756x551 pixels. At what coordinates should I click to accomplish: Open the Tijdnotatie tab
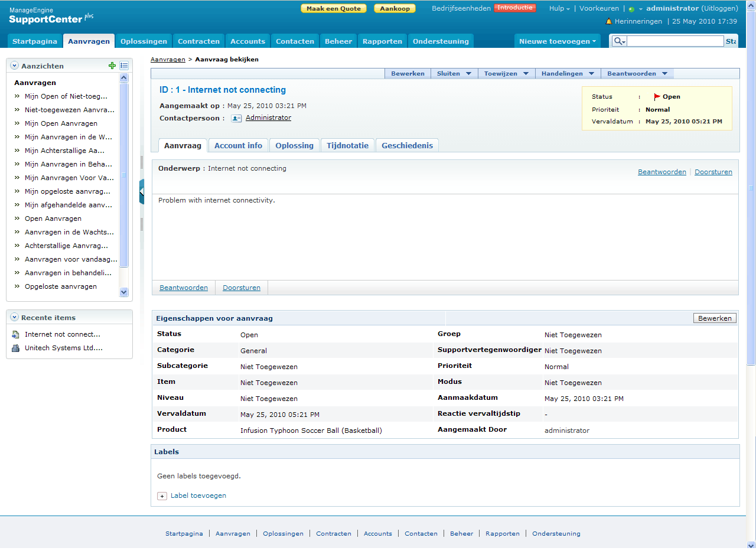pyautogui.click(x=348, y=145)
